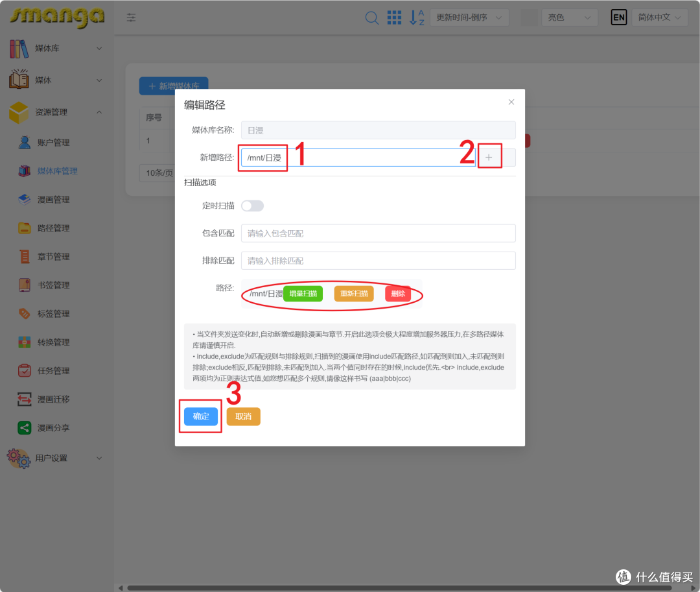Click red 删除 path button
This screenshot has width=700, height=592.
pyautogui.click(x=398, y=293)
